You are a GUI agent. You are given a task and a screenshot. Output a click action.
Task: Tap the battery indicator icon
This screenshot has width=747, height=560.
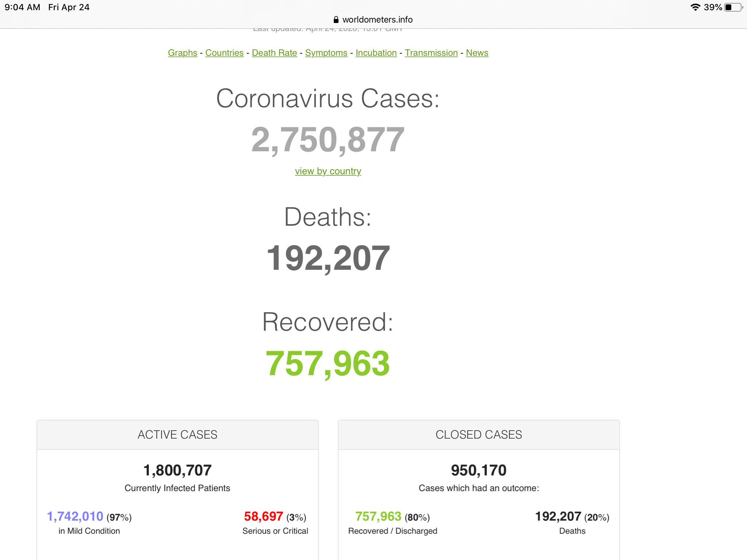tap(733, 7)
